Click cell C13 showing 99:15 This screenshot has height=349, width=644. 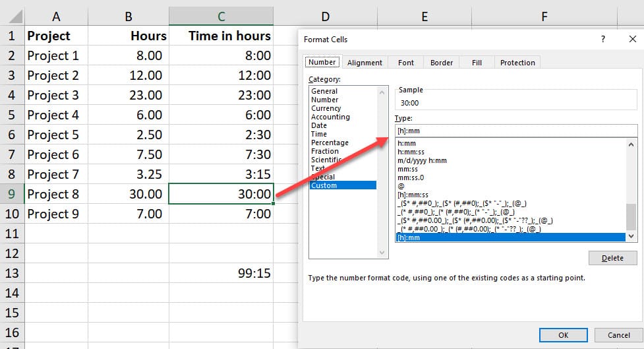pyautogui.click(x=221, y=273)
